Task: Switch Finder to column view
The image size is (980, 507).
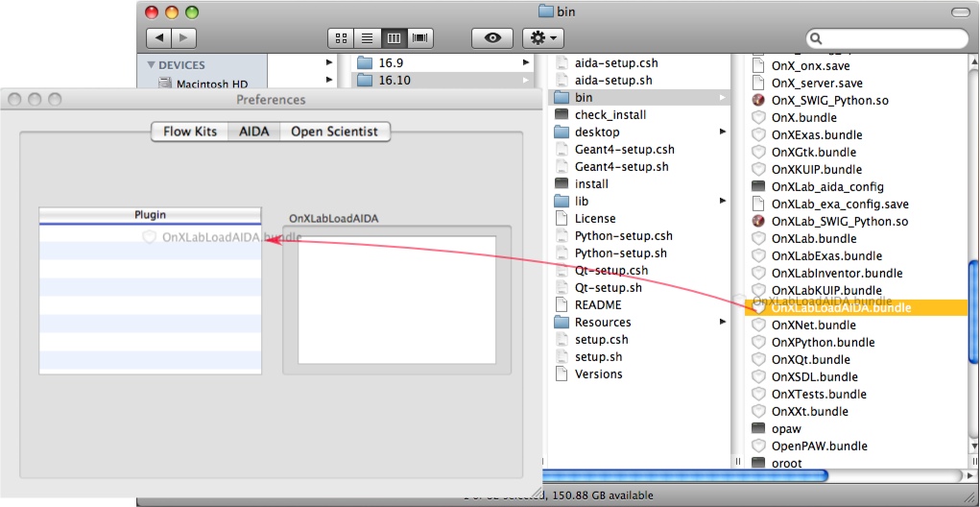Action: click(x=394, y=38)
